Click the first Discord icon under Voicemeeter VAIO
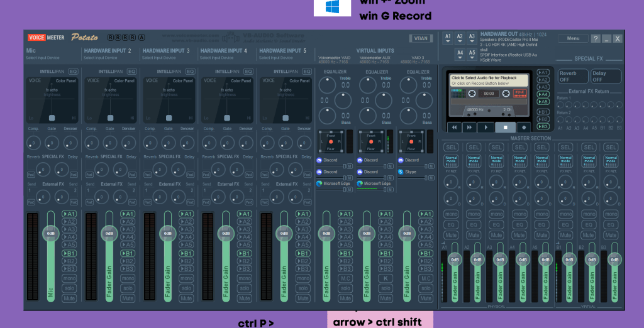The width and height of the screenshot is (644, 328). point(319,160)
